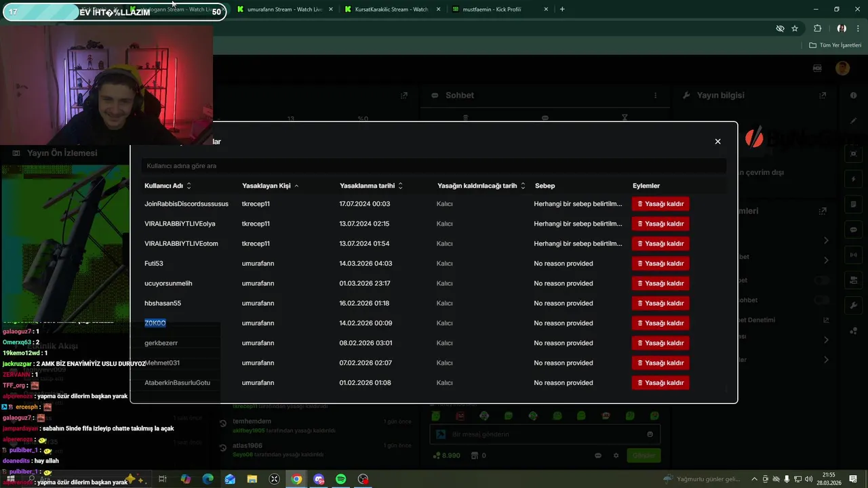Click Gönder send button in chat
This screenshot has width=868, height=488.
[644, 455]
